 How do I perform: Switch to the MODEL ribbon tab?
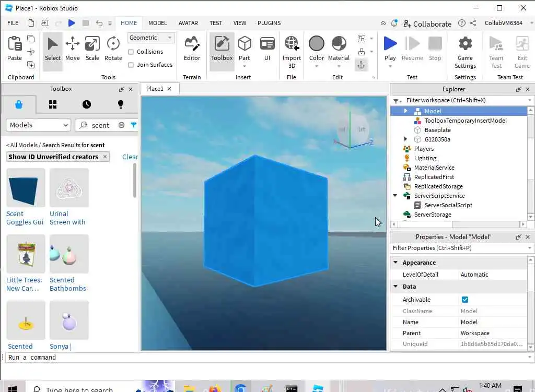pyautogui.click(x=158, y=23)
